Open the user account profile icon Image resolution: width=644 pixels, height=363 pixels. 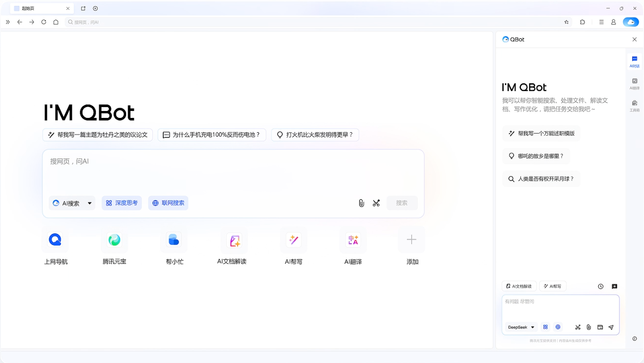point(613,22)
